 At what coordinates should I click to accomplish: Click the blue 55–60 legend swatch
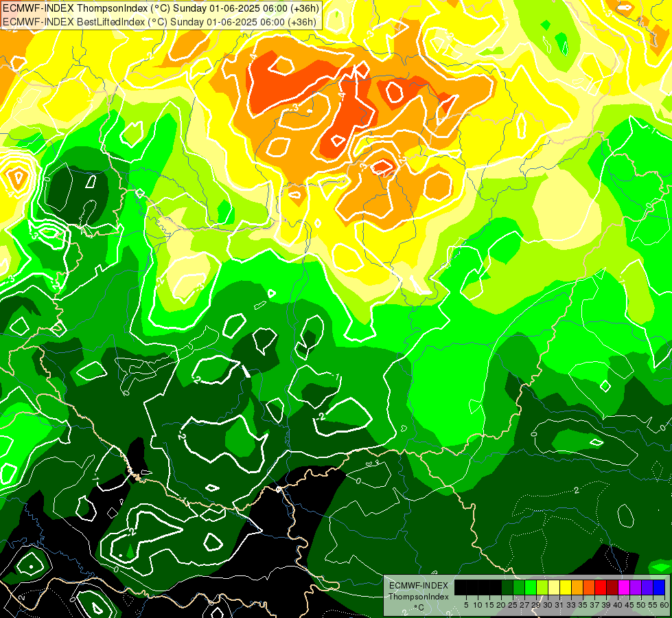pyautogui.click(x=659, y=587)
